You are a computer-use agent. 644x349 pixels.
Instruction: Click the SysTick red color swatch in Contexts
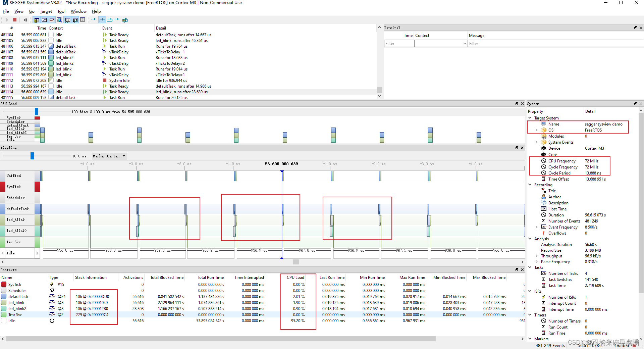pos(4,285)
